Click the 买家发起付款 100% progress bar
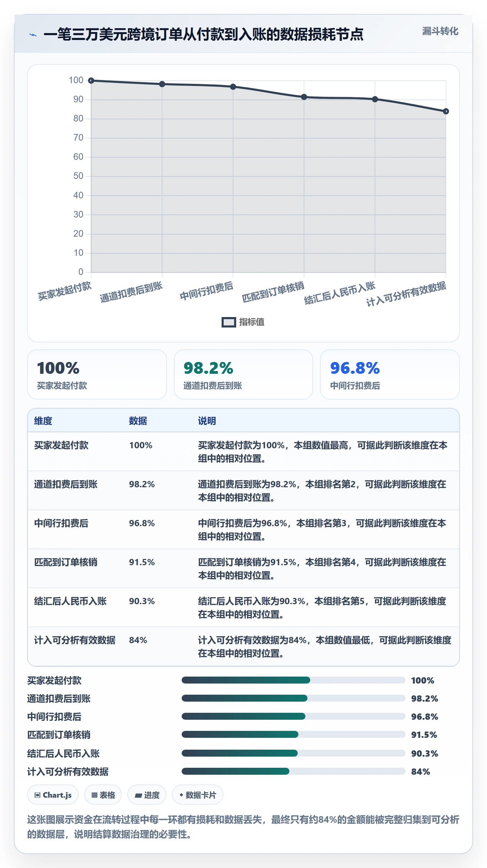 coord(294,680)
